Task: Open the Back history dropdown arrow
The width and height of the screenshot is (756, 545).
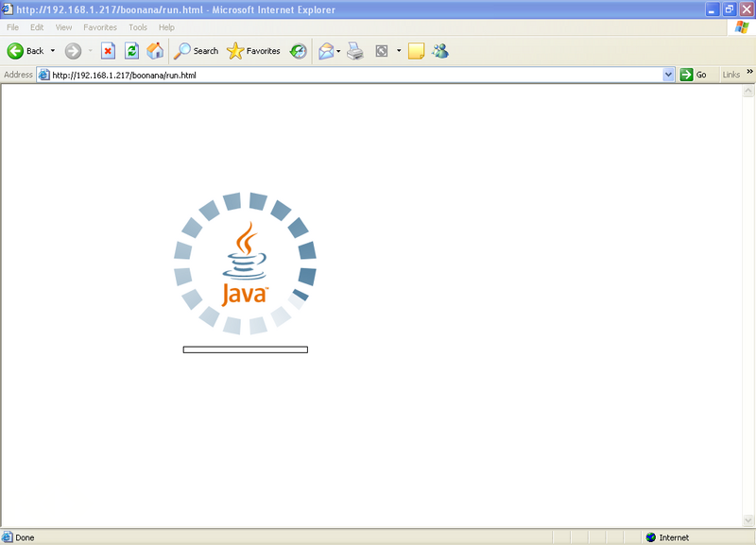Action: coord(53,51)
